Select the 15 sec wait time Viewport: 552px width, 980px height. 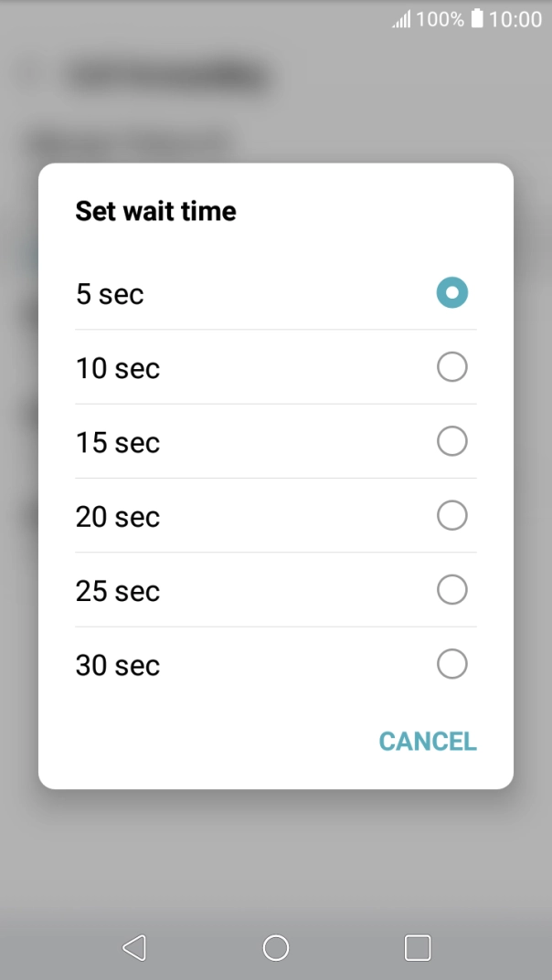point(451,441)
